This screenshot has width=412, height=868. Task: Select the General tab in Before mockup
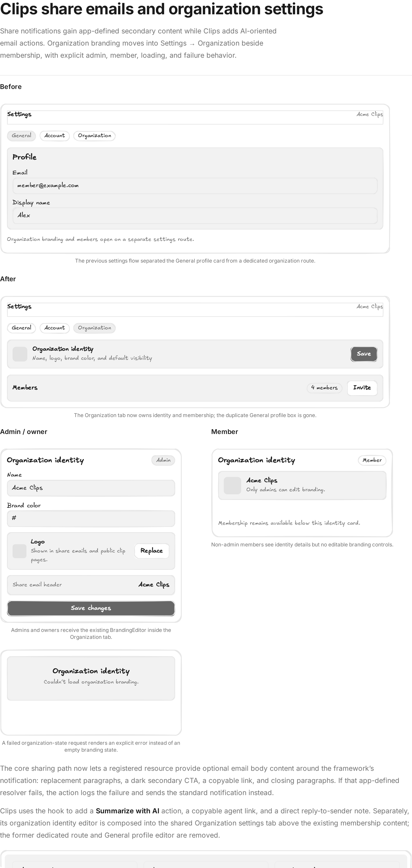click(x=21, y=136)
